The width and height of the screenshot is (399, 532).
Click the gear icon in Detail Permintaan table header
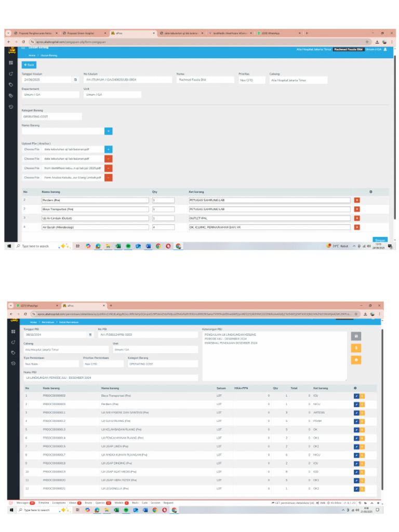[355, 388]
